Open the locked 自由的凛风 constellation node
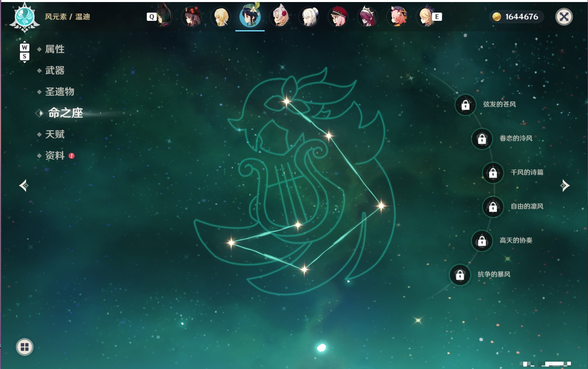 click(493, 207)
